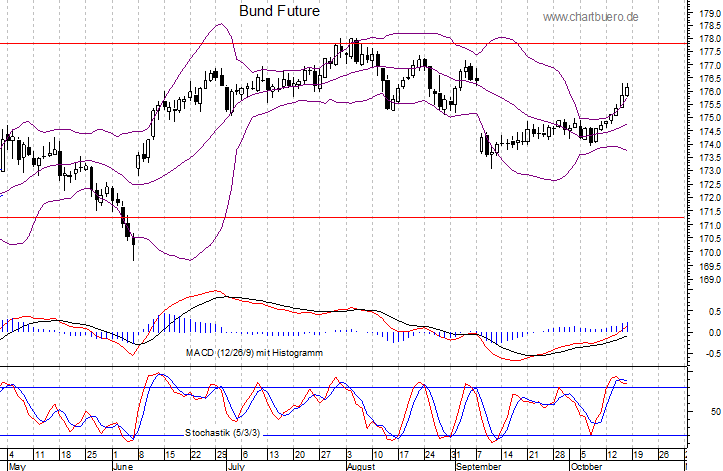Click the 171.0 price axis label

[x=710, y=226]
